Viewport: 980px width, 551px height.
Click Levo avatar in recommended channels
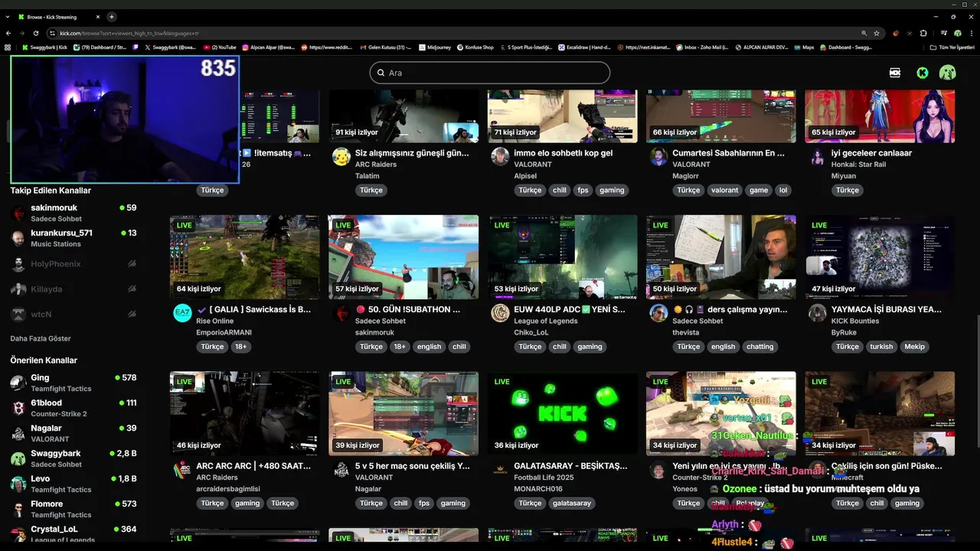coord(18,484)
